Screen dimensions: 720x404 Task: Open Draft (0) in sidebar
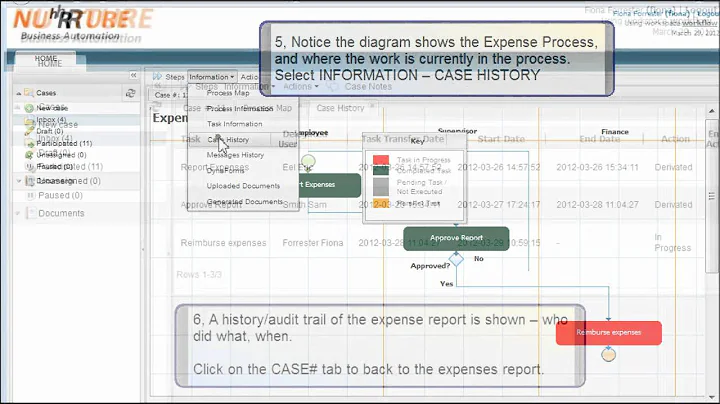click(x=50, y=131)
